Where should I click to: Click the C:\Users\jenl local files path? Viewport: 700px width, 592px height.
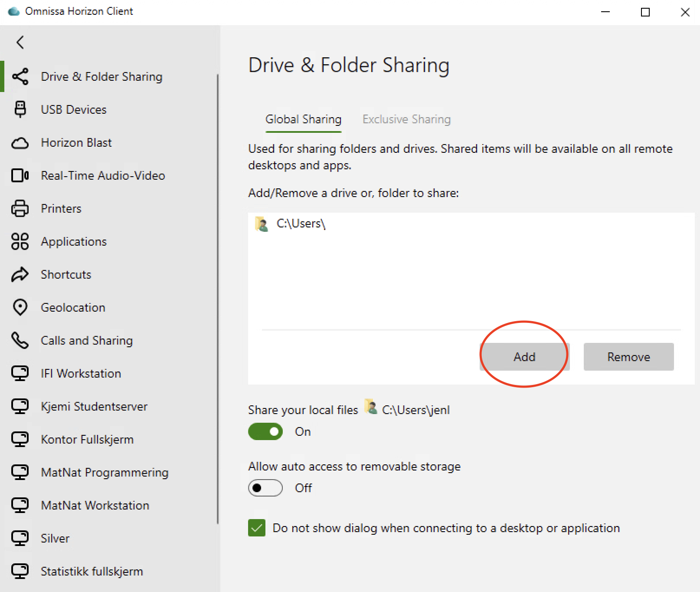[415, 410]
